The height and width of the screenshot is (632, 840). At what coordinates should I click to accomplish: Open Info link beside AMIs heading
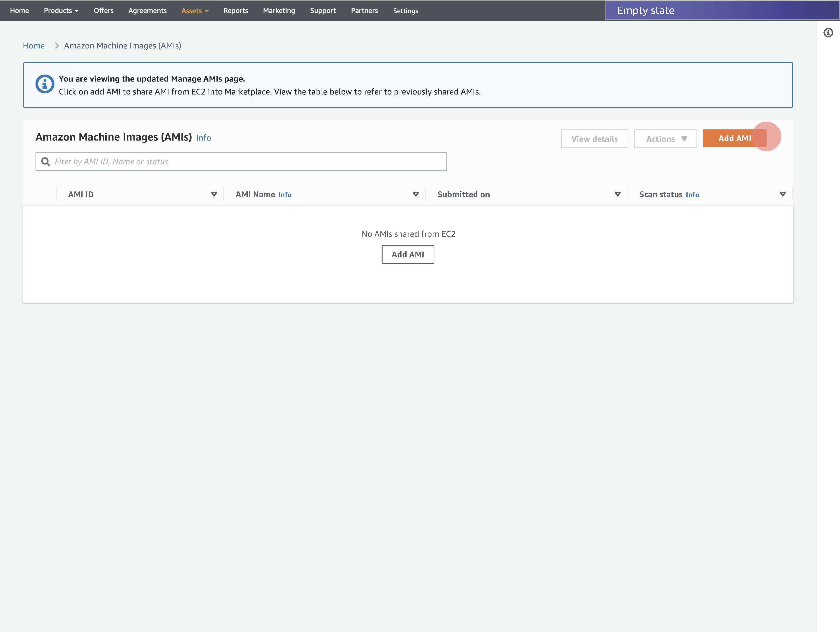(203, 138)
